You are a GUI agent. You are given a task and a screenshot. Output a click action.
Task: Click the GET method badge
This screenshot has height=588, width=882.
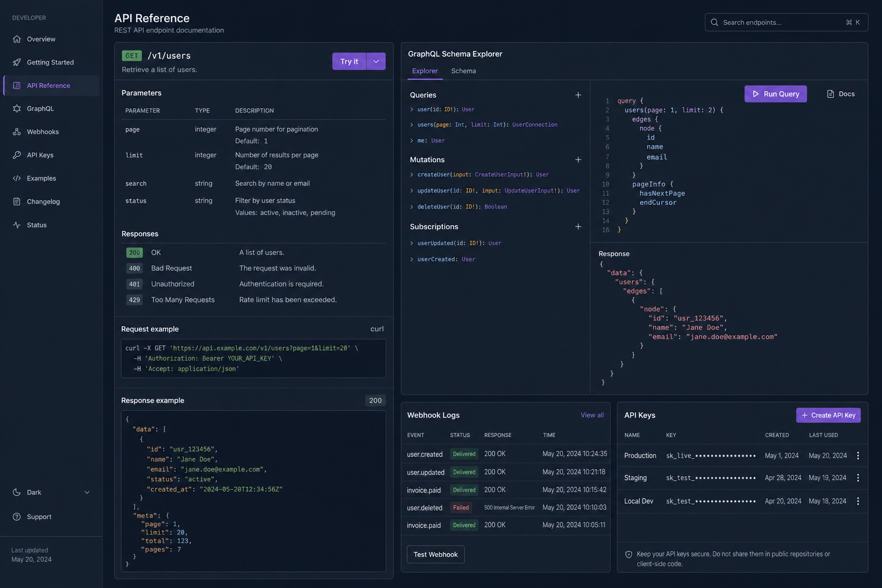(132, 56)
